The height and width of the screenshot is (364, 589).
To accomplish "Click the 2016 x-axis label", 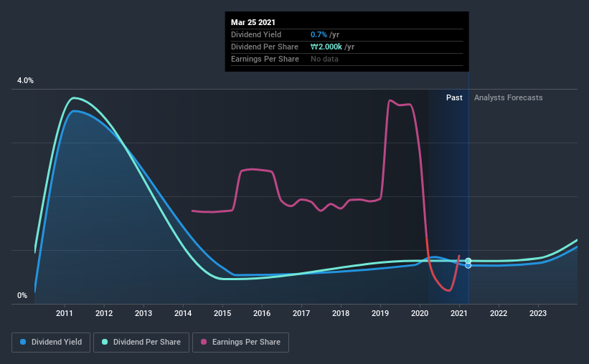I will pos(262,313).
